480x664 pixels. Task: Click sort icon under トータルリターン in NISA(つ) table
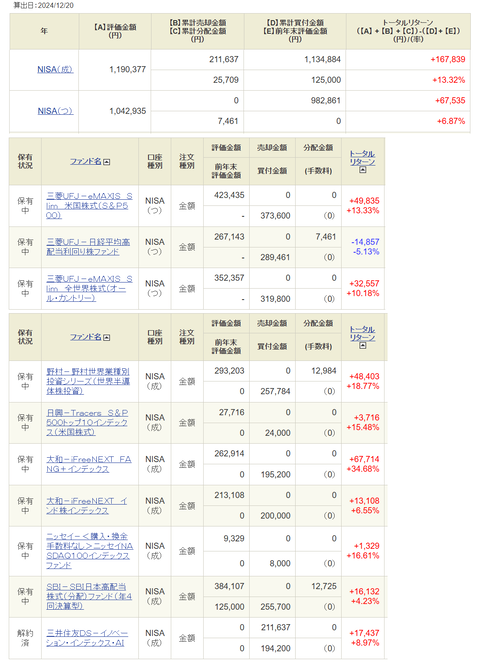(x=363, y=170)
